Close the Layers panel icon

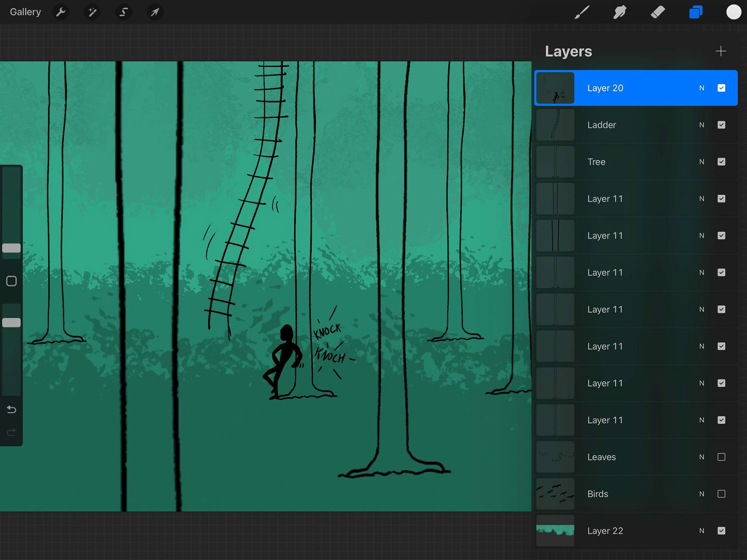coord(696,12)
